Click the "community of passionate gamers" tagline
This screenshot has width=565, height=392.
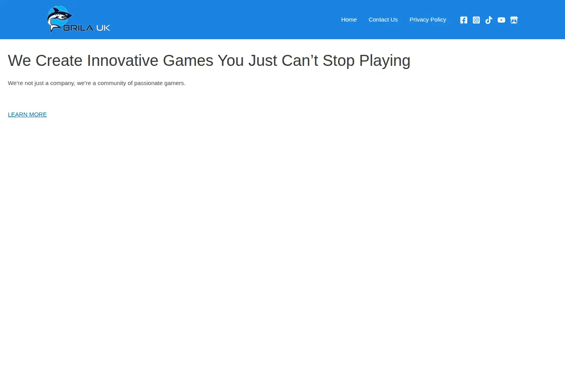click(97, 83)
